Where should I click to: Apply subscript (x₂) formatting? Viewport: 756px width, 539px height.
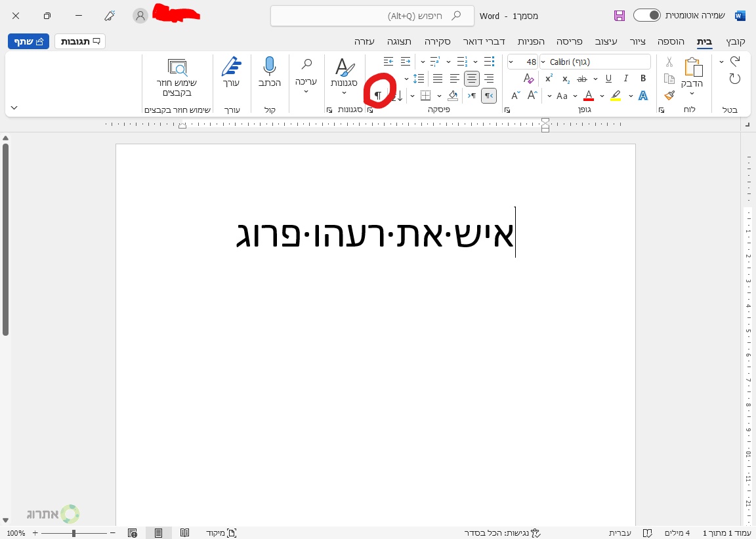pos(566,79)
